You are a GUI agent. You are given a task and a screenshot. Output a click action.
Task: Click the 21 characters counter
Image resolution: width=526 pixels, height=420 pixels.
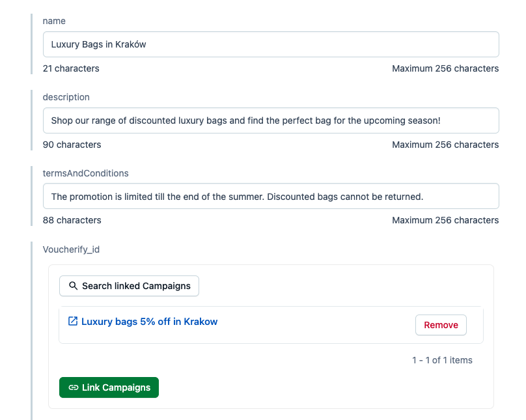(x=71, y=68)
